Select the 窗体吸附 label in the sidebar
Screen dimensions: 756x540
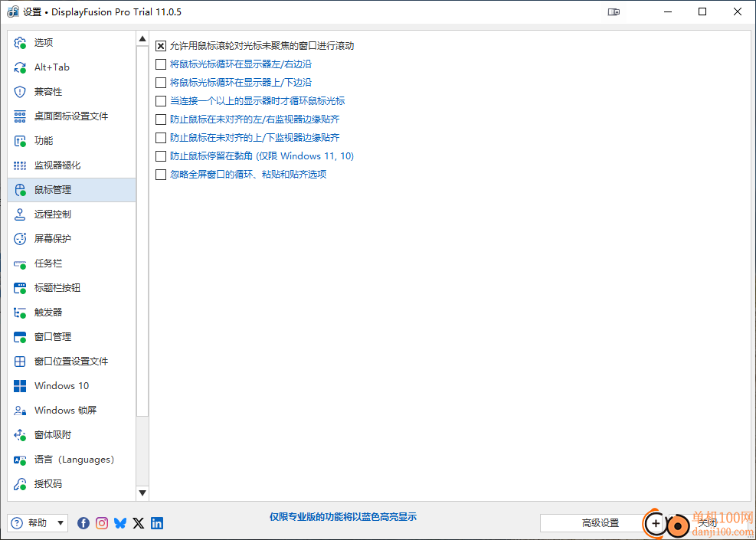(53, 435)
